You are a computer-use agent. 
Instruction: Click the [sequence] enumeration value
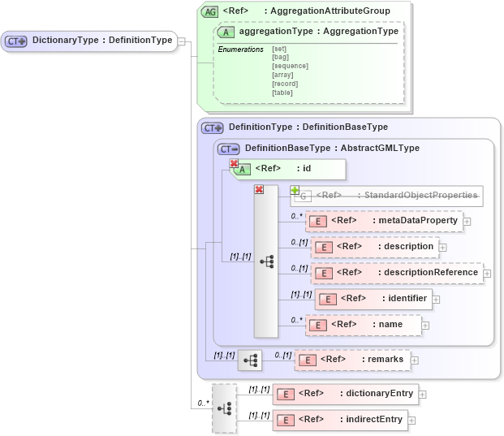coord(290,66)
